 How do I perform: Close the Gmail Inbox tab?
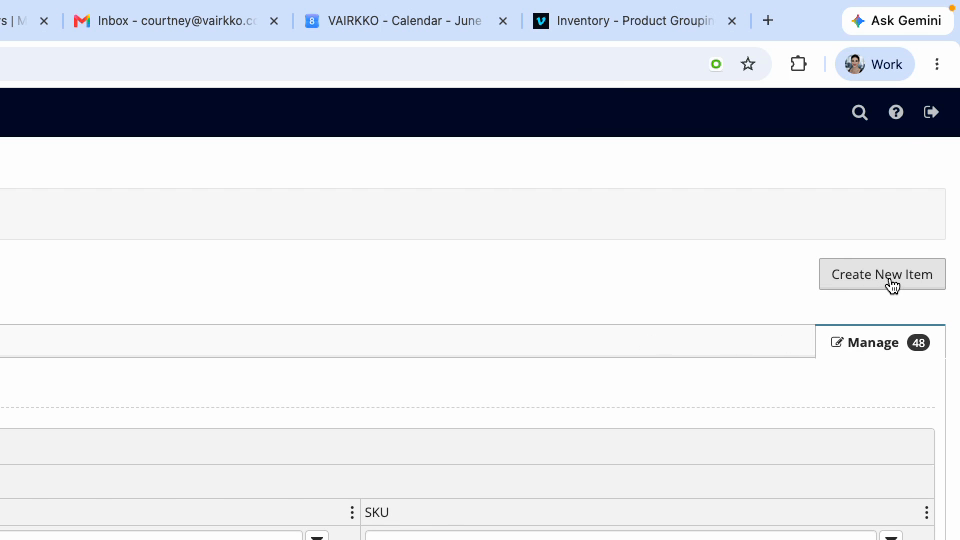click(x=274, y=21)
